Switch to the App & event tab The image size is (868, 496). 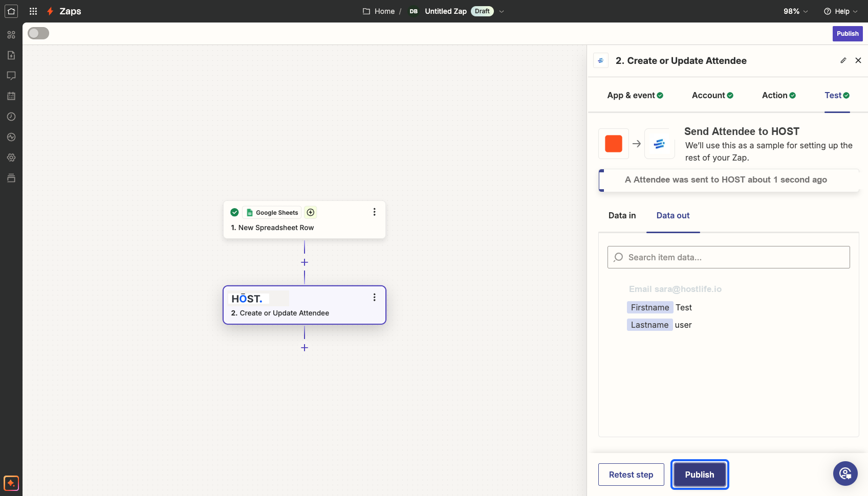[635, 95]
